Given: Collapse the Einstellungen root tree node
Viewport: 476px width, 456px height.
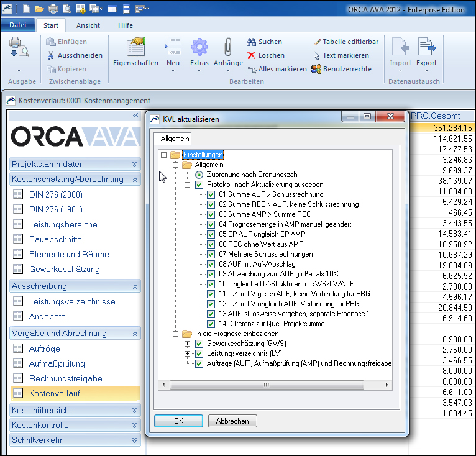Looking at the screenshot, I should point(164,155).
